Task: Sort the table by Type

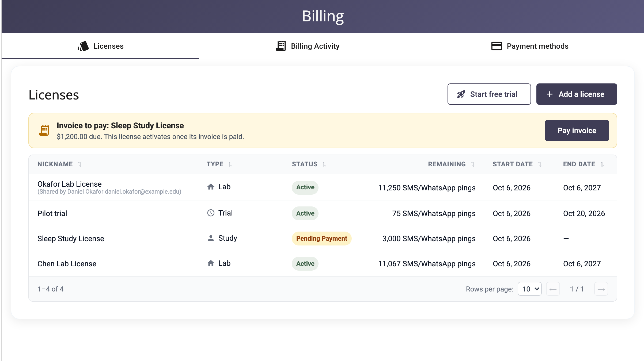Action: 219,164
